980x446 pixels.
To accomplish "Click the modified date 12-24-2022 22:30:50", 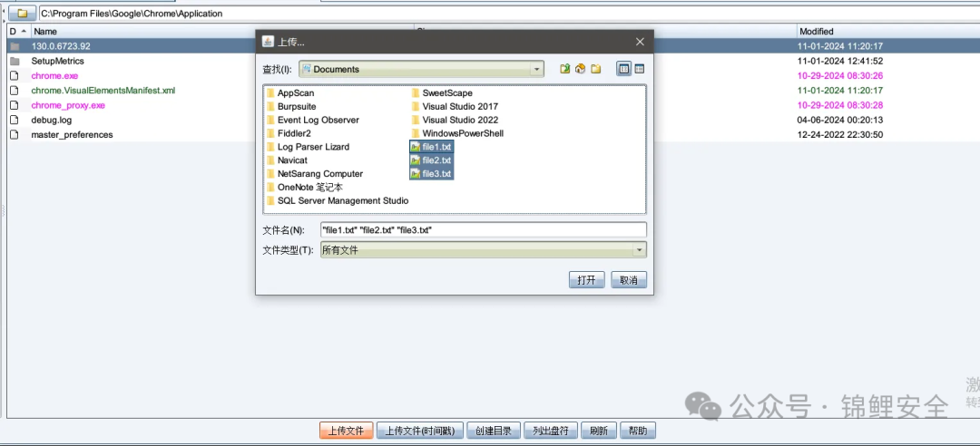I will click(x=840, y=135).
